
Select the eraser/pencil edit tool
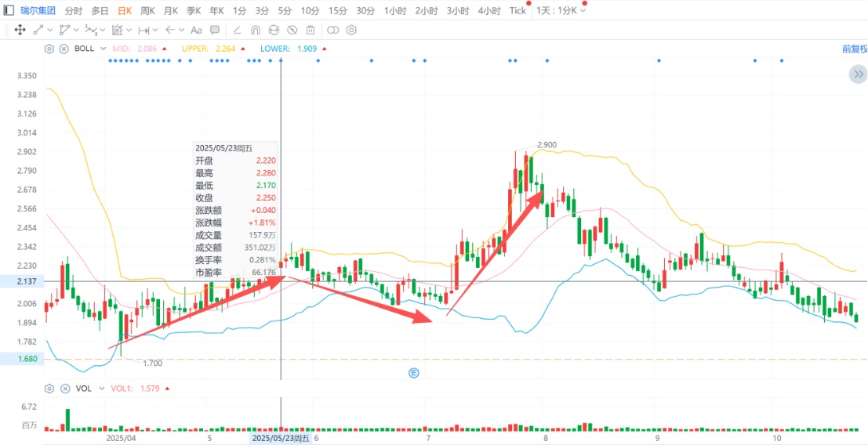(x=237, y=30)
